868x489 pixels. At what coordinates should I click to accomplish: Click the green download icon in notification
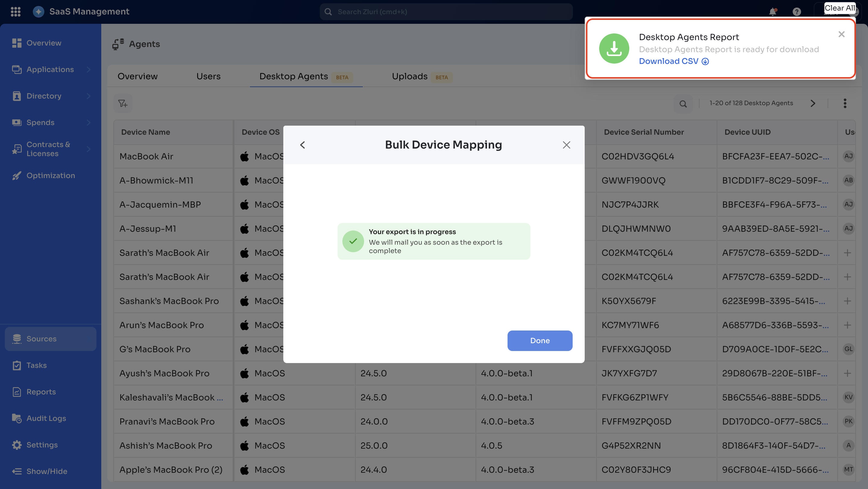coord(614,49)
